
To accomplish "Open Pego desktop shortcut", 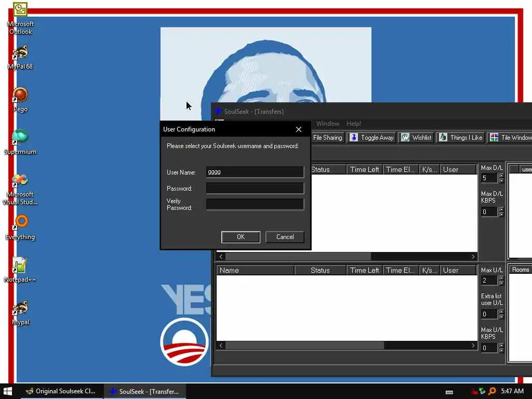I will coord(20,100).
